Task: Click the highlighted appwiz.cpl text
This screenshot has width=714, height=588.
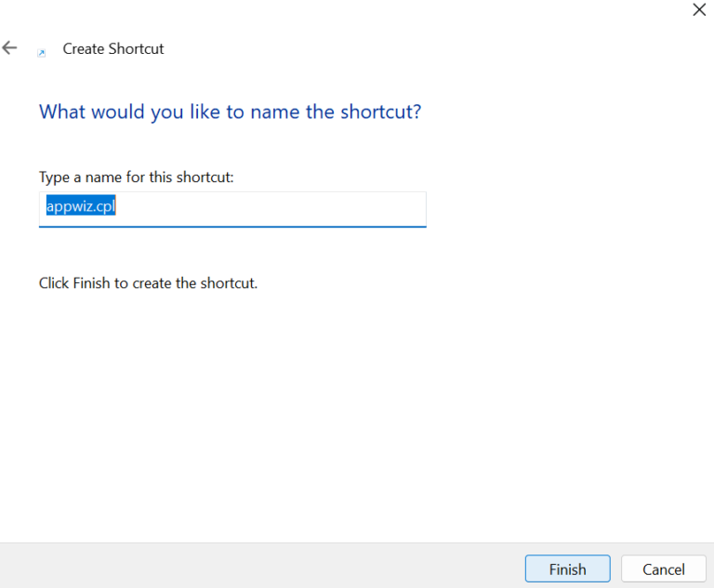Action: click(x=81, y=206)
